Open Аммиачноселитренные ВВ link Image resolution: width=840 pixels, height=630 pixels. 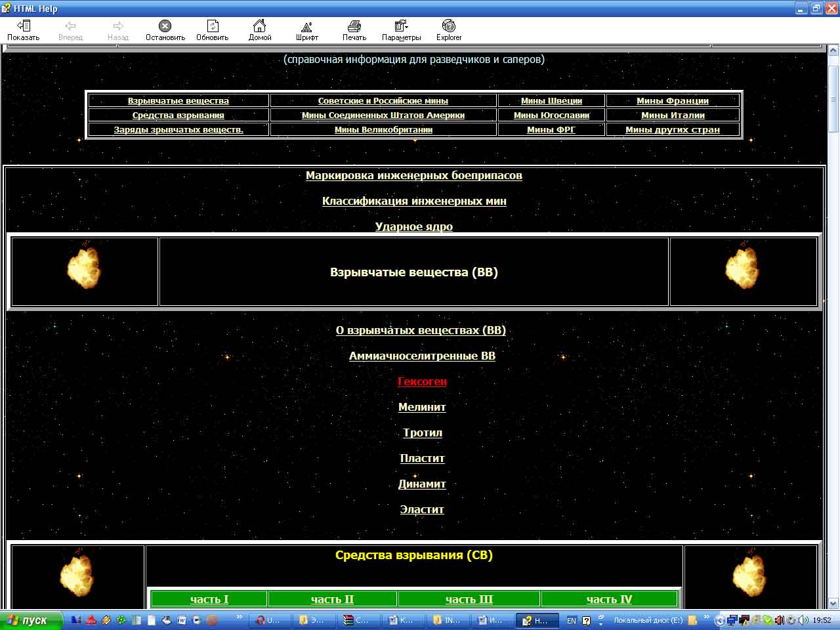point(422,356)
